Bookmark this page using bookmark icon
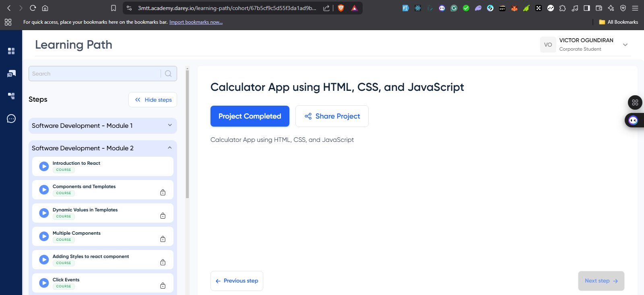The height and width of the screenshot is (295, 644). click(114, 8)
